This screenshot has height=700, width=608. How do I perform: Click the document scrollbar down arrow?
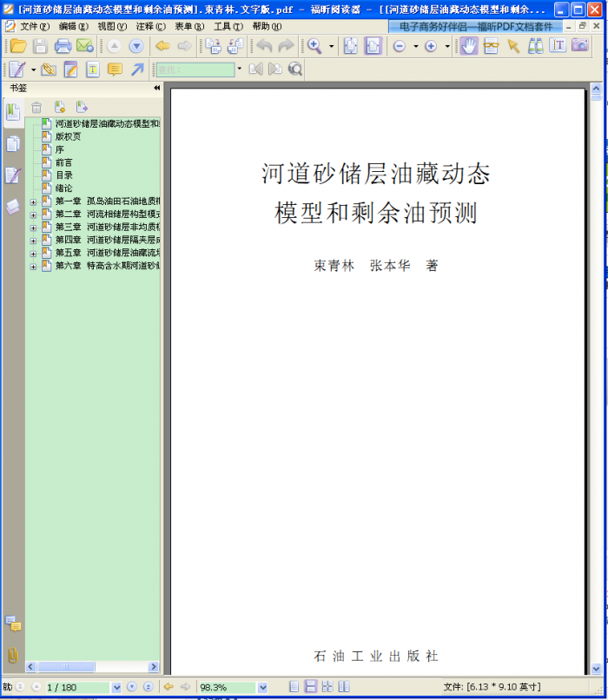tap(596, 669)
